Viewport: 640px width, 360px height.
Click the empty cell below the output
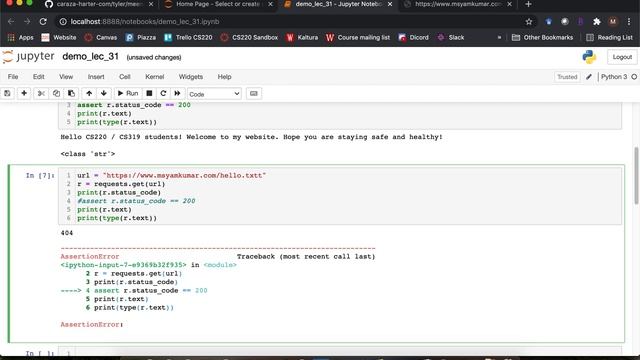click(x=340, y=352)
